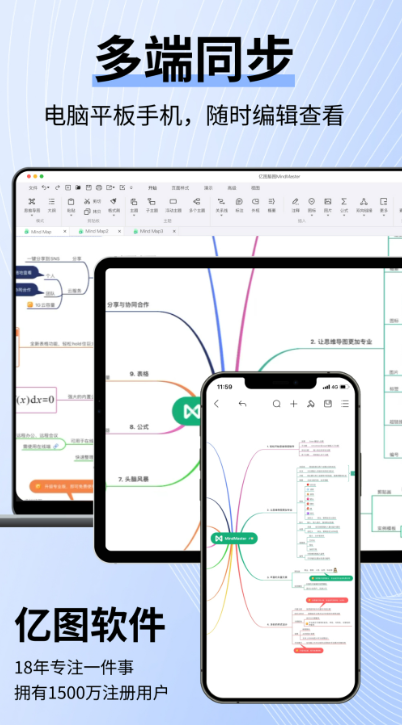This screenshot has width=402, height=725.
Task: Click the 10 云容量 node on laptop
Action: [x=41, y=305]
